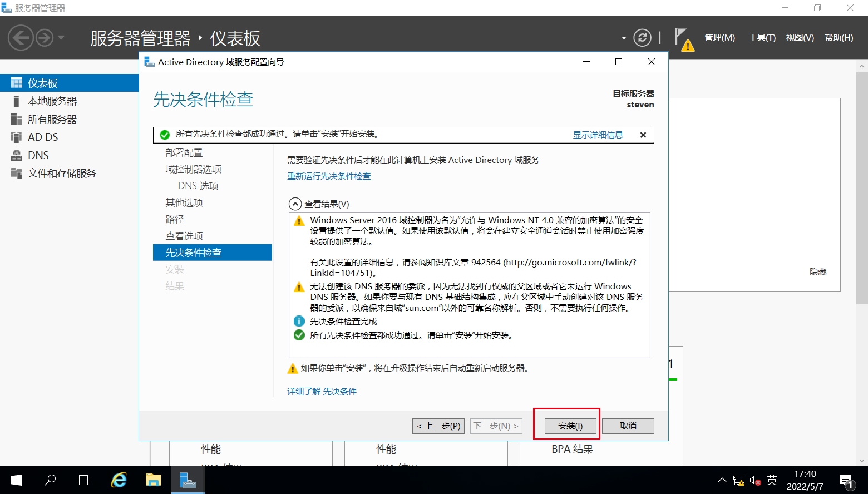The image size is (868, 494).
Task: Click 重新运行先决条件检查 link
Action: [329, 176]
